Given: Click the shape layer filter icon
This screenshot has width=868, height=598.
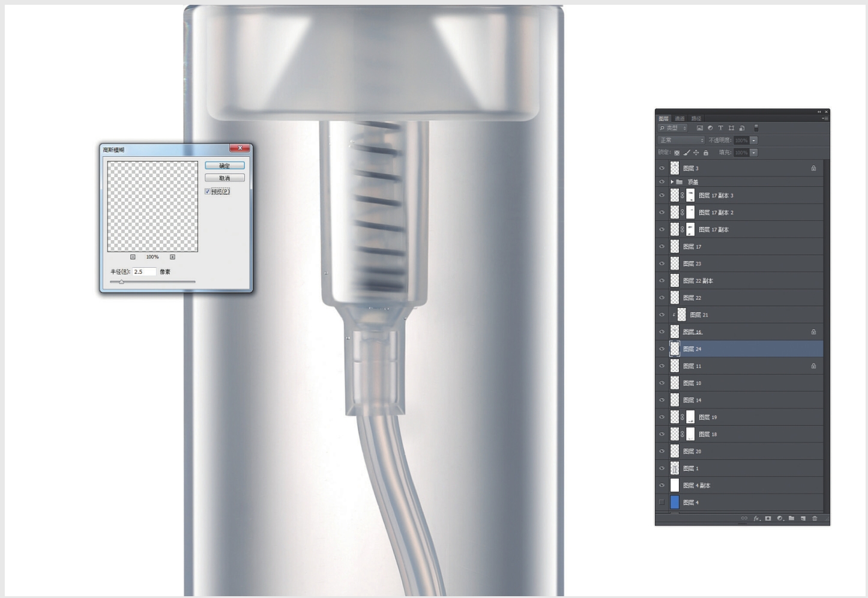Looking at the screenshot, I should [731, 128].
